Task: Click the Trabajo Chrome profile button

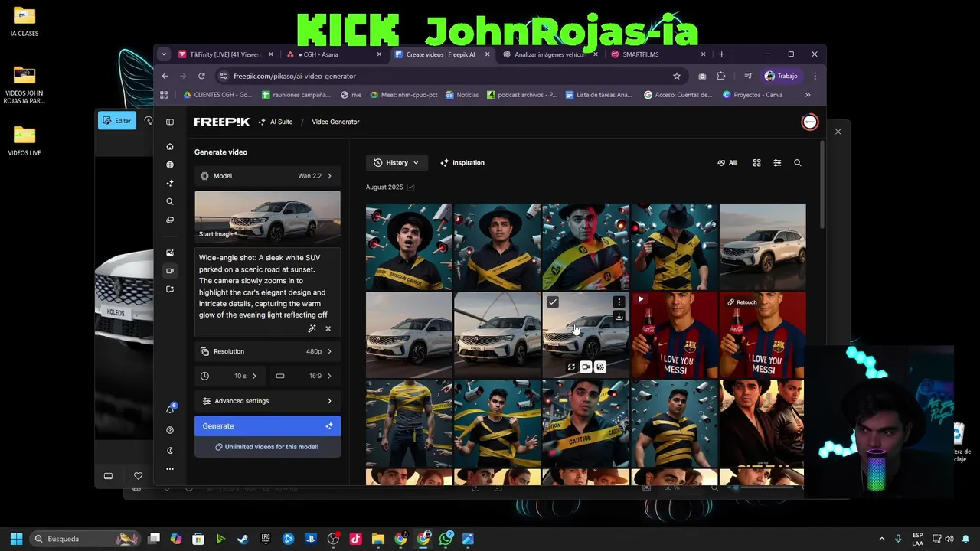Action: point(781,76)
